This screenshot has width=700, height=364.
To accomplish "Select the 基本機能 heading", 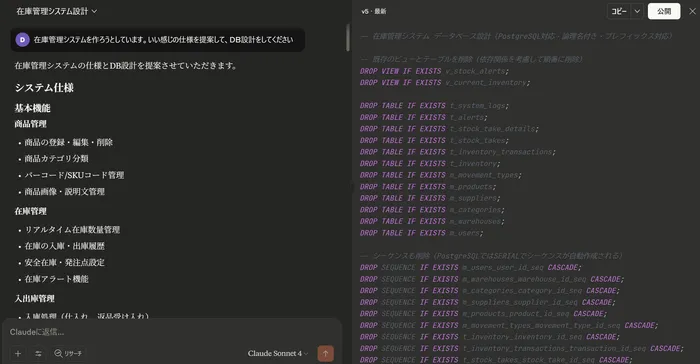I will tap(32, 108).
